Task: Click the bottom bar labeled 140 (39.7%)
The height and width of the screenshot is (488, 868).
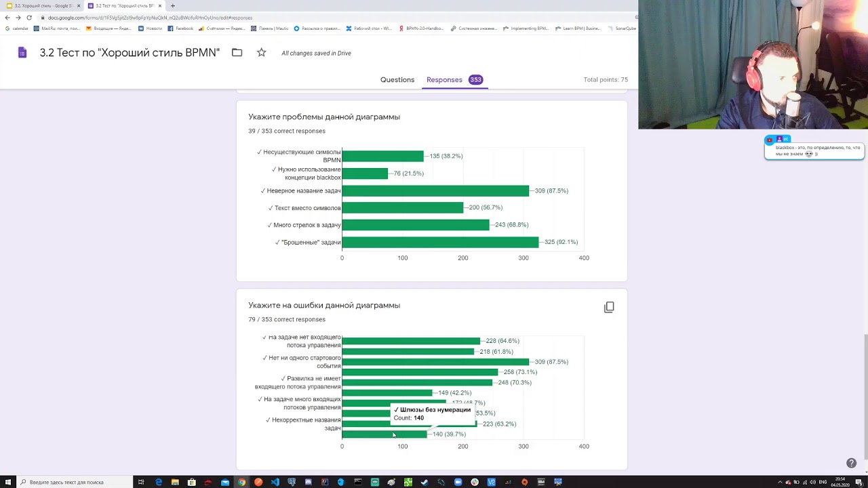Action: pyautogui.click(x=384, y=434)
